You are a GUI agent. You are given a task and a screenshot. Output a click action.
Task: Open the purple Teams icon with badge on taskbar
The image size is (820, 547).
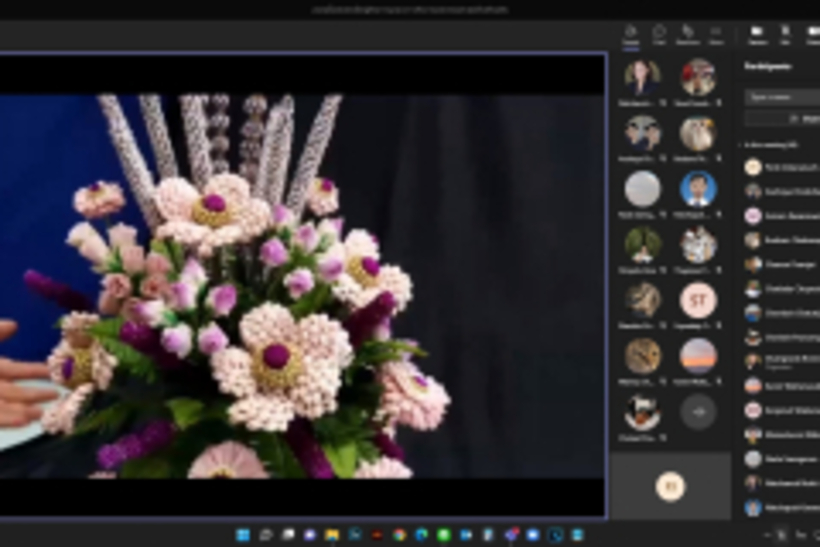pos(511,534)
